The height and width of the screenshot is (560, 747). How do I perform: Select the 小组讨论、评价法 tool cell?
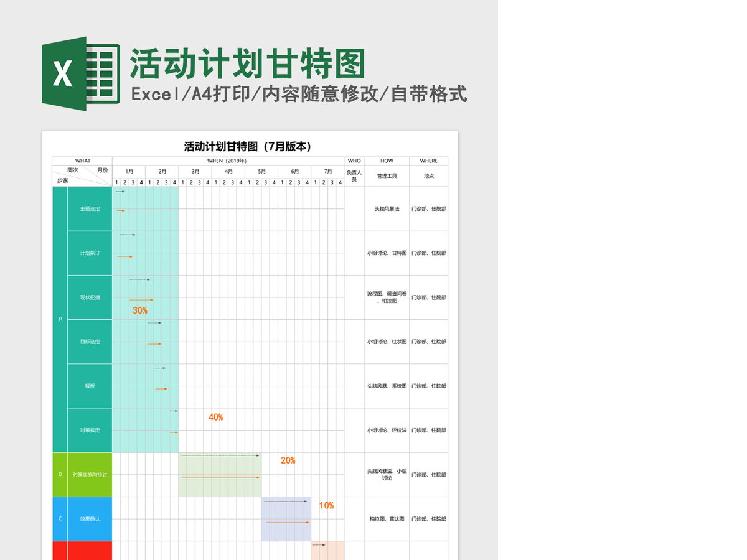tap(387, 430)
